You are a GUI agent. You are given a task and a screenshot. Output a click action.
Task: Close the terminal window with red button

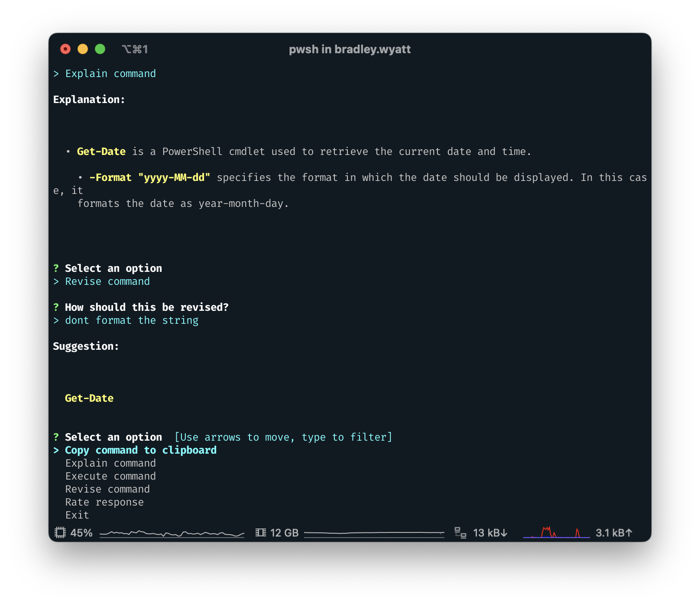pos(65,49)
